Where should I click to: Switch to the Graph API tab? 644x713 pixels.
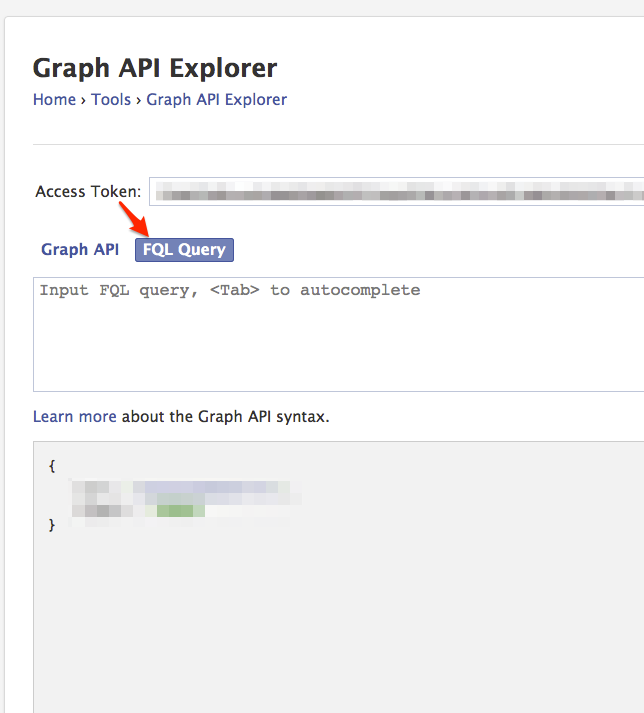tap(80, 250)
